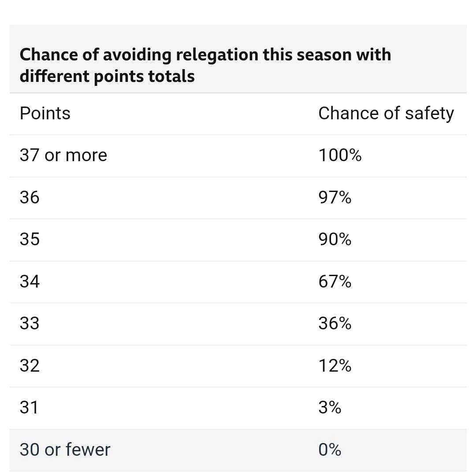Click the 97% chance value
Viewport: 476px width, 476px height.
tap(335, 198)
